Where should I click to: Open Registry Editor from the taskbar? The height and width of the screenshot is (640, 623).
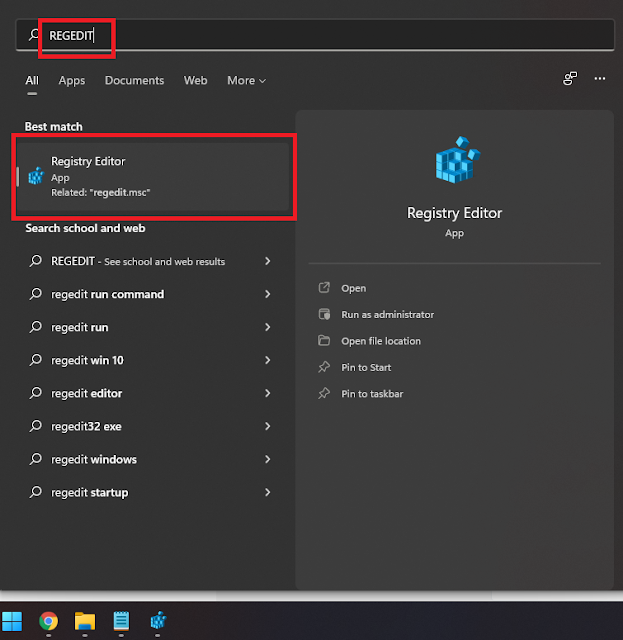[158, 620]
